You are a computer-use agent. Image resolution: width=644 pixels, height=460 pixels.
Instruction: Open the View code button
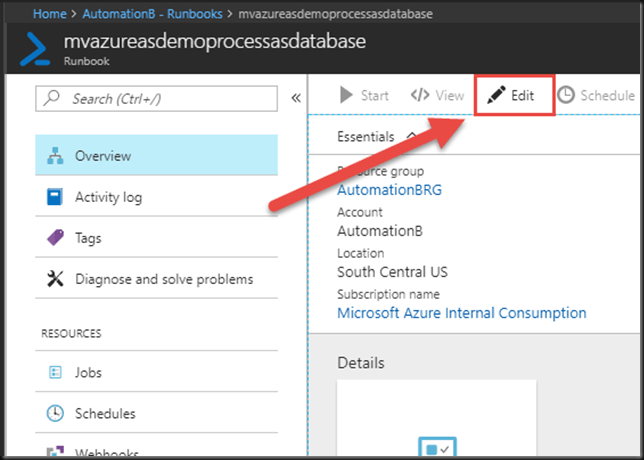[x=438, y=96]
